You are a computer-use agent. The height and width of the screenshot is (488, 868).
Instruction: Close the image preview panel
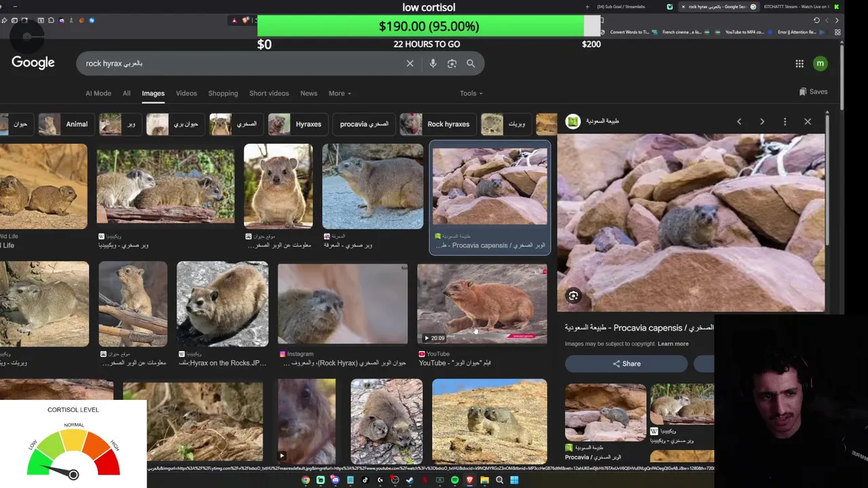point(808,121)
